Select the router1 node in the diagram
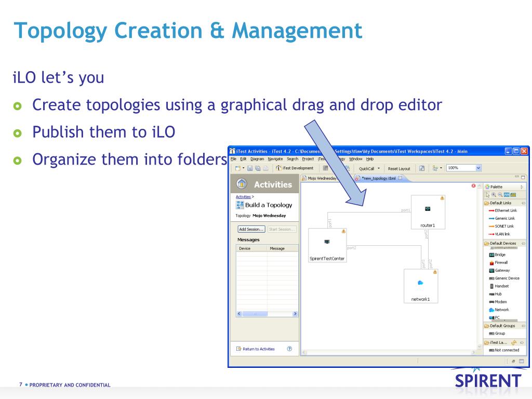 (x=428, y=212)
